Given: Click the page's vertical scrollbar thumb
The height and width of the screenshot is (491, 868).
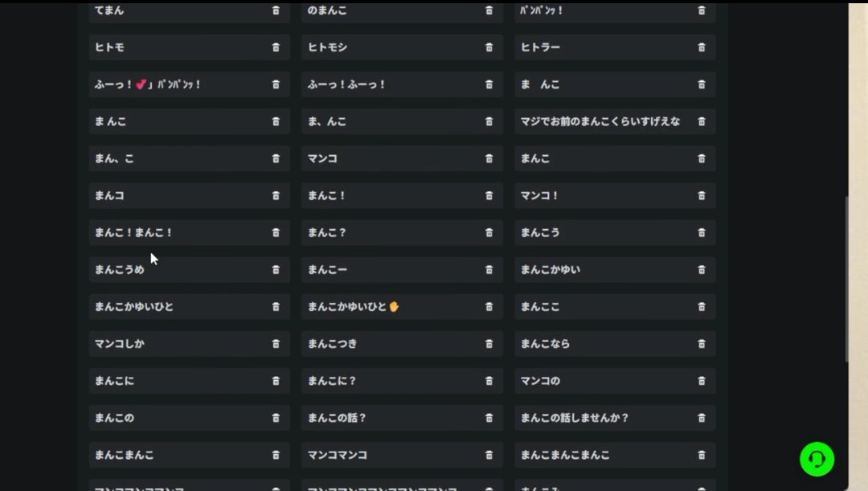Looking at the screenshot, I should point(846,279).
